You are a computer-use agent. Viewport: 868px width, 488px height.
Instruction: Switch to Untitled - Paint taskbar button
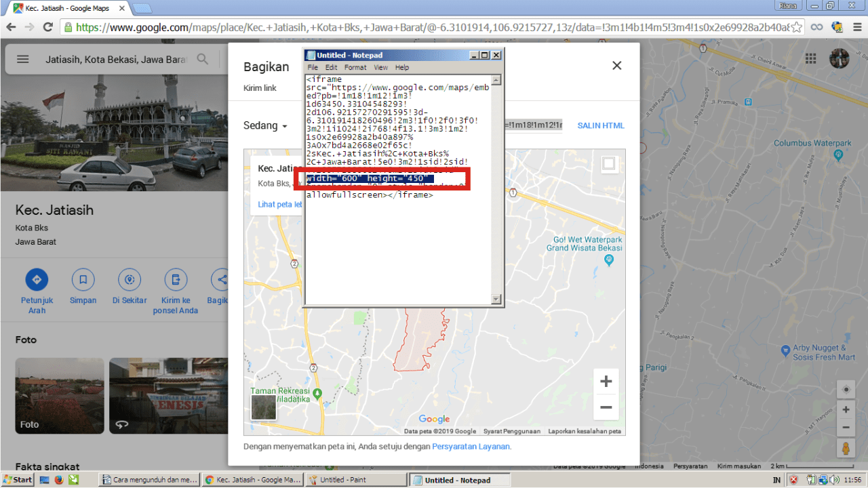356,480
